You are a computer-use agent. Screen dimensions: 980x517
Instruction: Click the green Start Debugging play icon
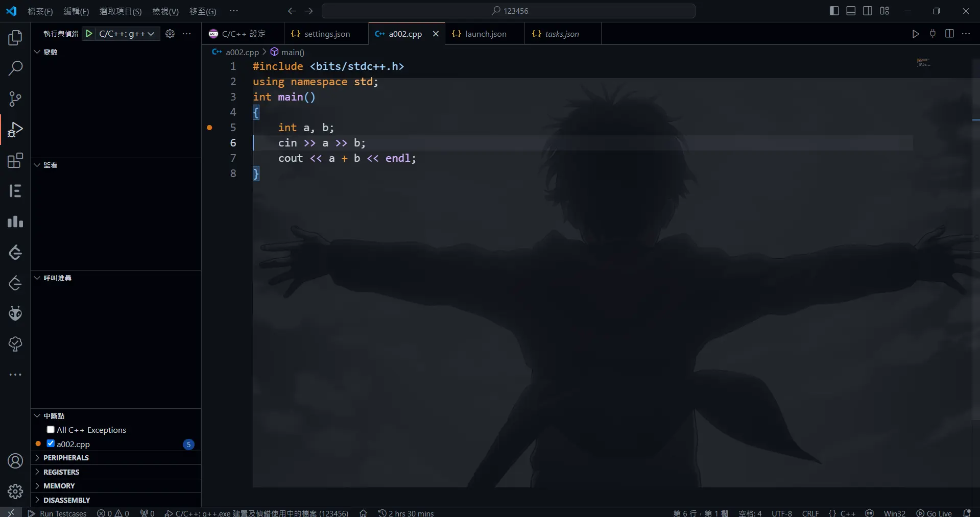pos(89,34)
